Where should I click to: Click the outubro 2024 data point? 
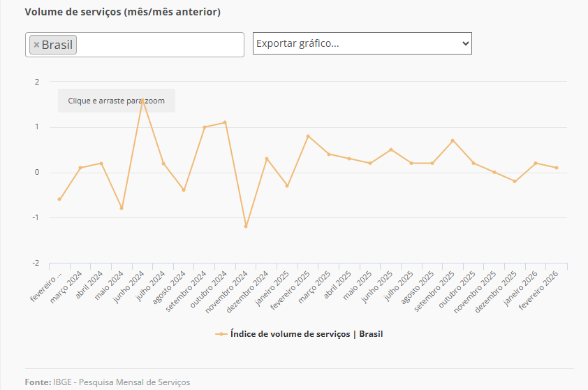pyautogui.click(x=225, y=122)
